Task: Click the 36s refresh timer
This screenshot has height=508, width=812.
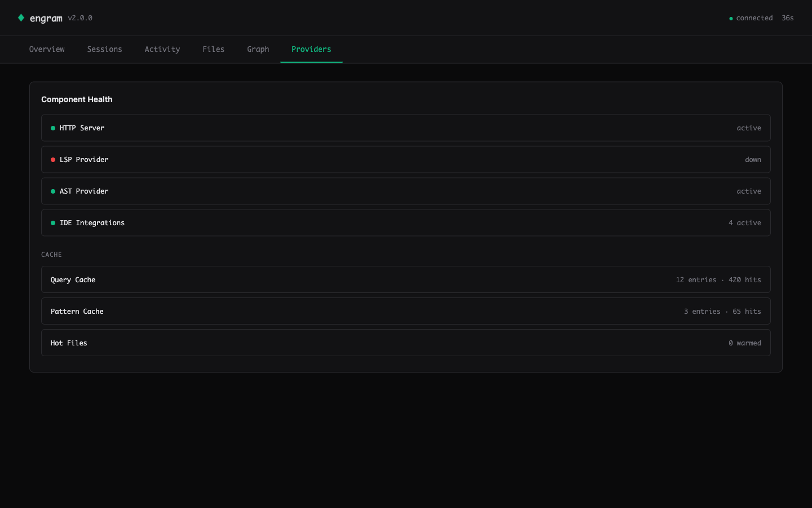Action: click(788, 17)
